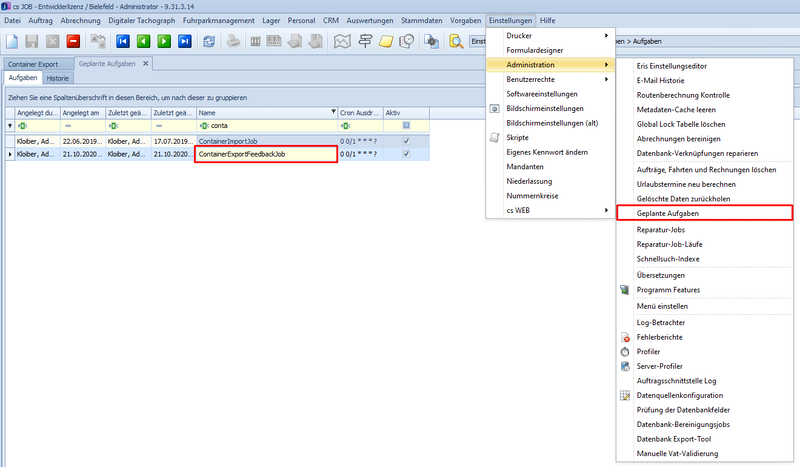Toggle Aktiv checkbox for ContainerImportJob
The image size is (800, 467).
406,141
